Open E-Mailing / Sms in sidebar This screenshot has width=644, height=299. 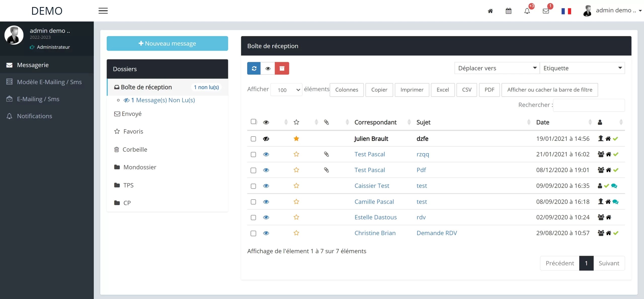tap(38, 99)
